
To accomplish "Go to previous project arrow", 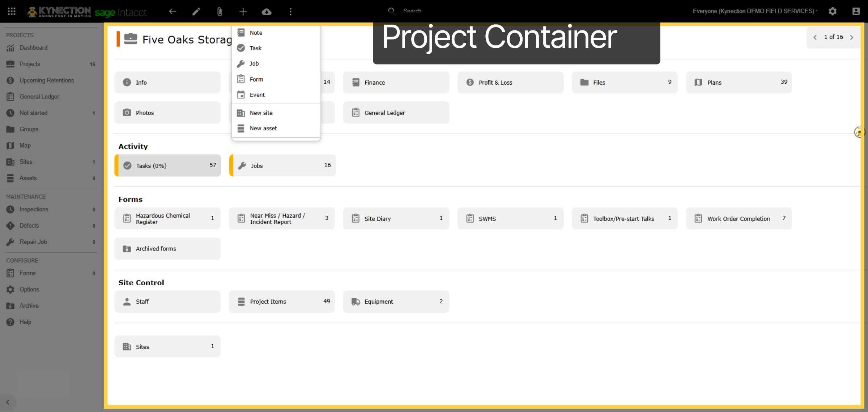I will [815, 37].
